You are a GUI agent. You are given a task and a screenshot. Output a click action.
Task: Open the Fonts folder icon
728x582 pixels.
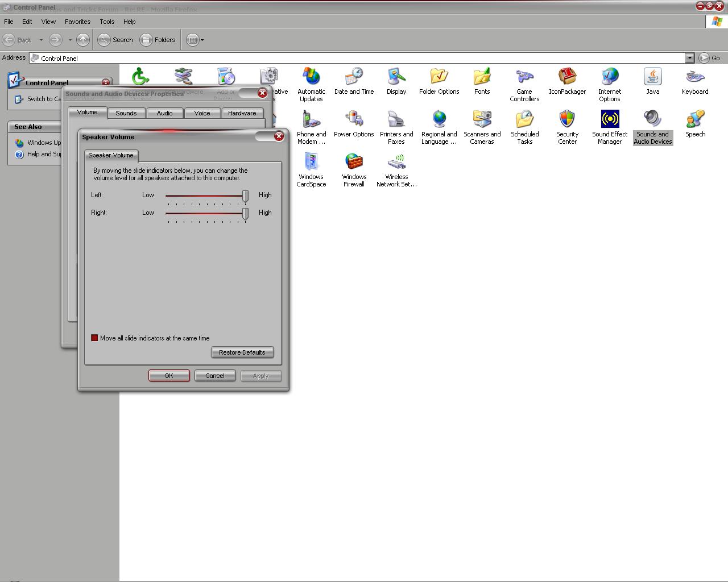point(482,81)
